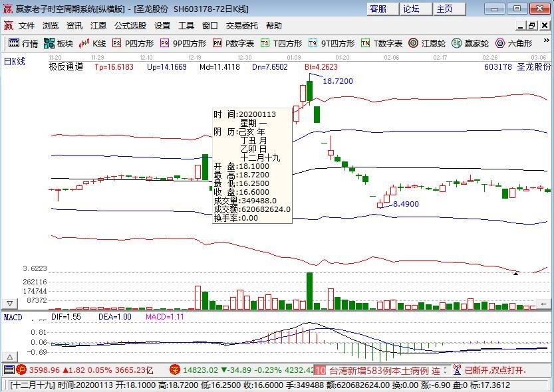Open the 赢家轮 wheel tool

[470, 43]
